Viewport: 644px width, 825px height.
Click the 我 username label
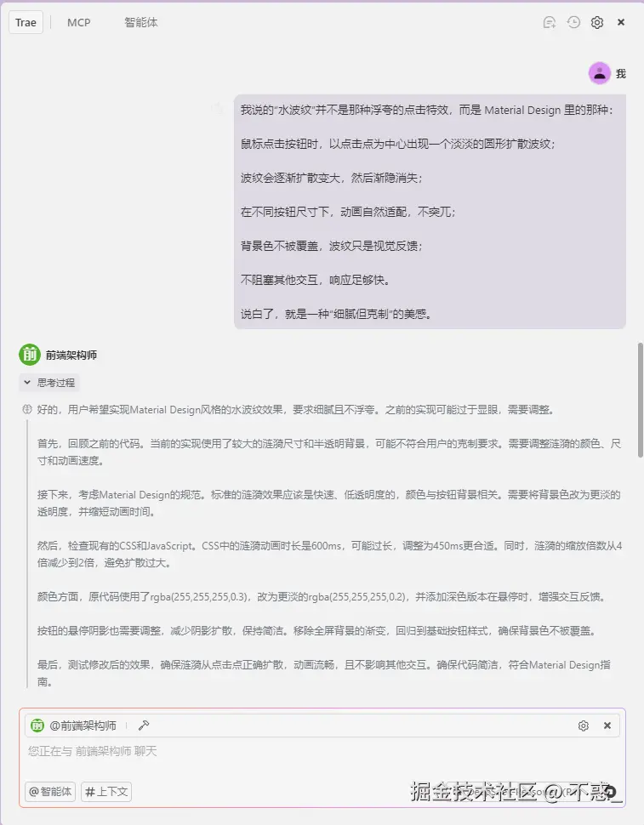[621, 74]
